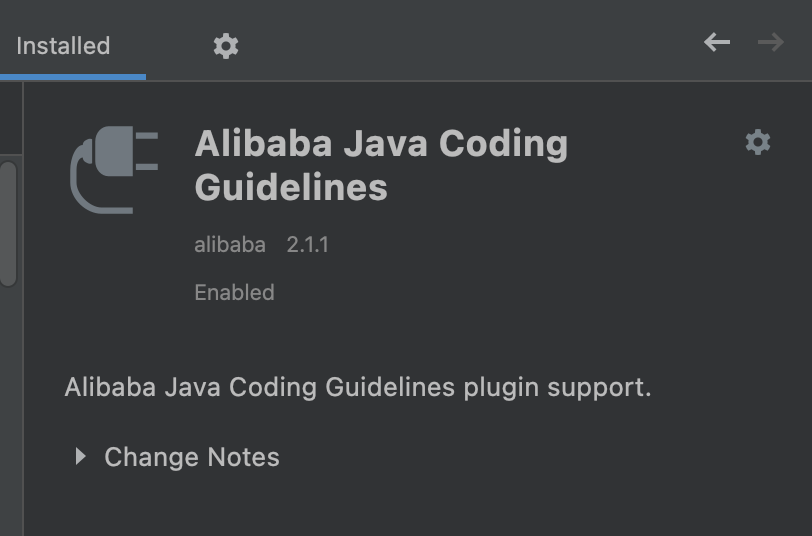Click the 2.1.1 version label
Image resolution: width=812 pixels, height=536 pixels.
pyautogui.click(x=308, y=244)
